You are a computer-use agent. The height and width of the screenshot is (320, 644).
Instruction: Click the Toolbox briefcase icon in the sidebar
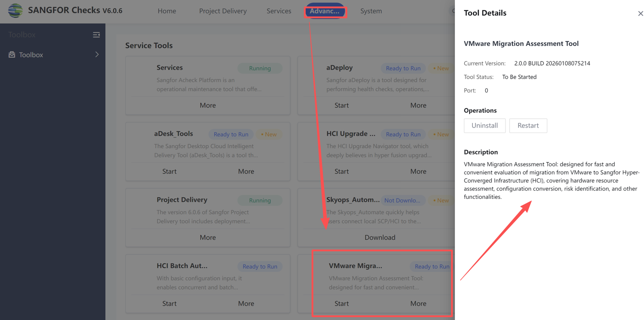point(12,55)
